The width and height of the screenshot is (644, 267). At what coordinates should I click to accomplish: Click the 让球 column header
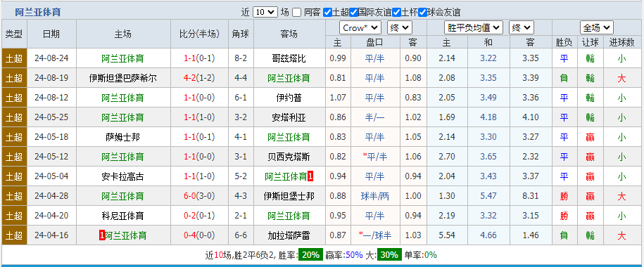point(591,42)
